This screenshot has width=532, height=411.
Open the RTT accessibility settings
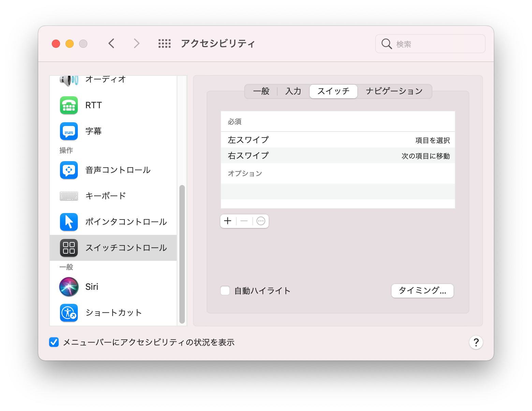click(x=93, y=105)
